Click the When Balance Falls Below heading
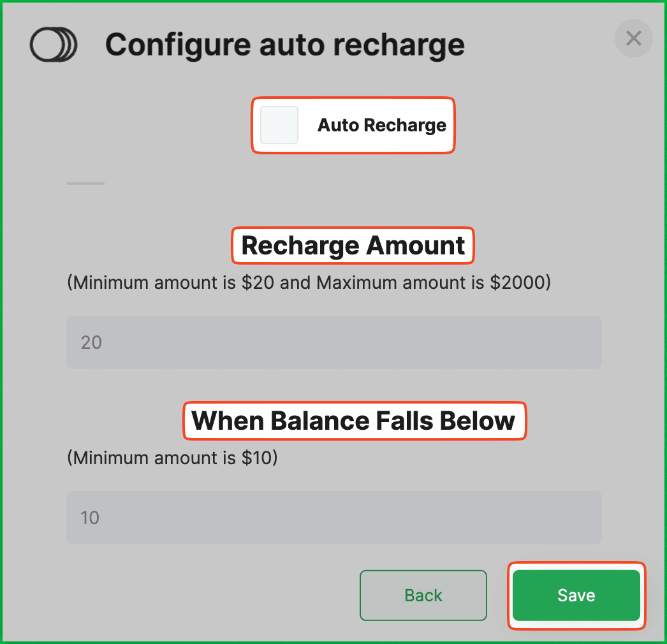This screenshot has width=667, height=644. [x=355, y=421]
